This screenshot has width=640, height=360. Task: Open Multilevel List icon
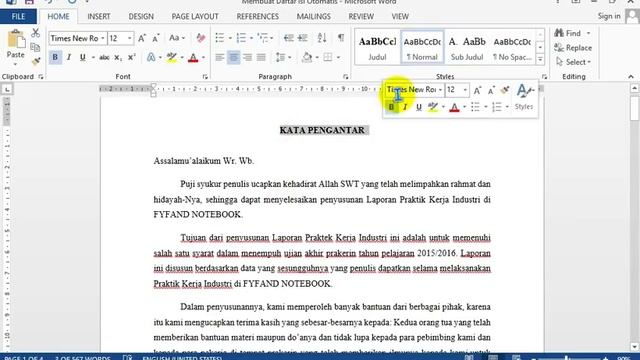262,38
